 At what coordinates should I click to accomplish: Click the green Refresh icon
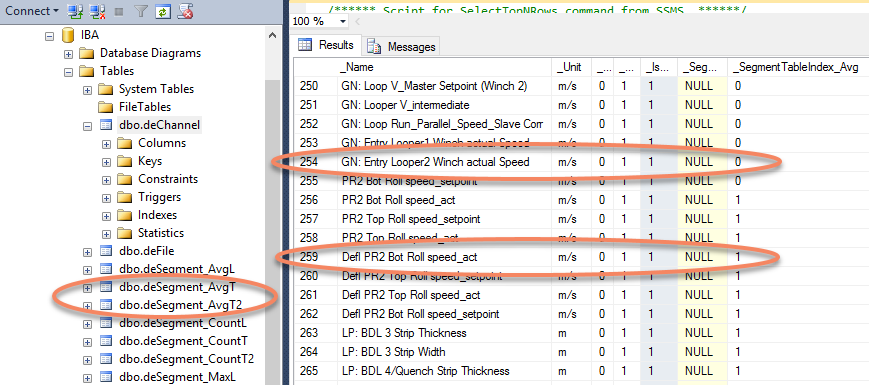[162, 11]
